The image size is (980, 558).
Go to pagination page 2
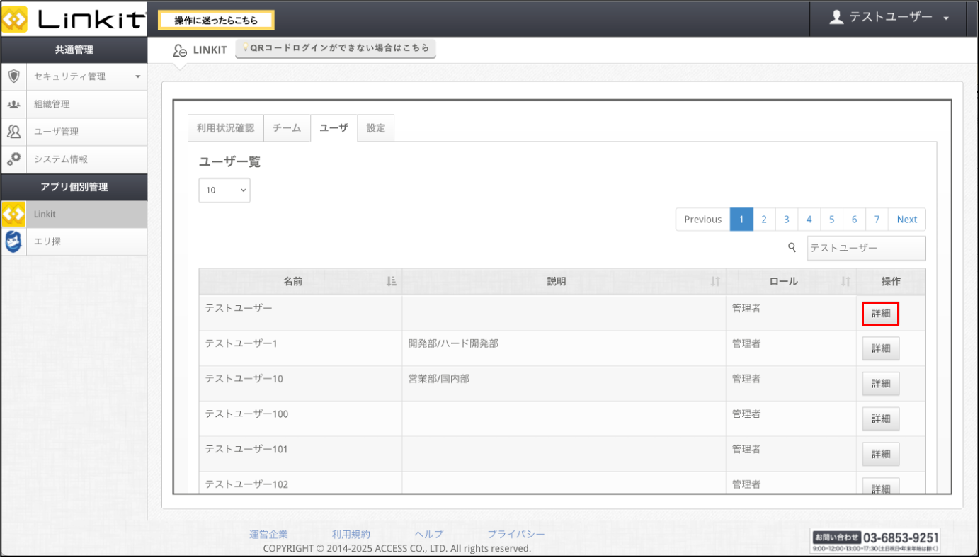click(764, 220)
